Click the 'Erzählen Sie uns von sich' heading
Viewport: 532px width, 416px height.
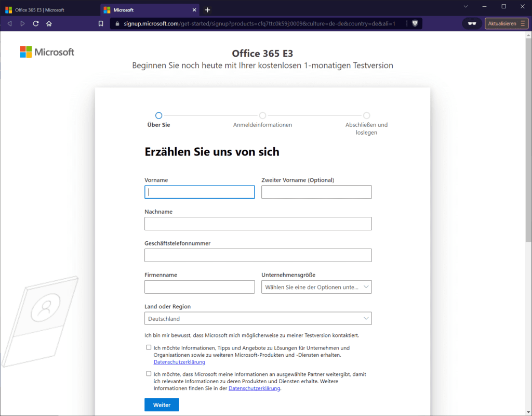[x=212, y=152]
